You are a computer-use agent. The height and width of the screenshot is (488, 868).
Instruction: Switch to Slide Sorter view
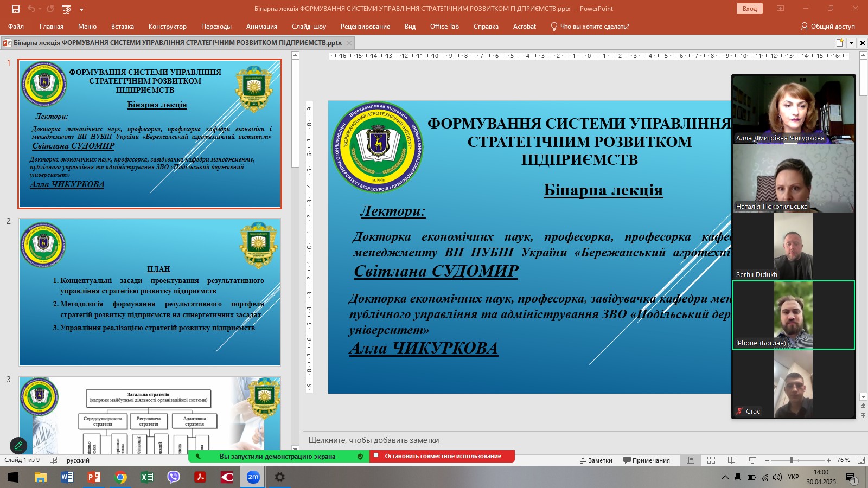[711, 460]
